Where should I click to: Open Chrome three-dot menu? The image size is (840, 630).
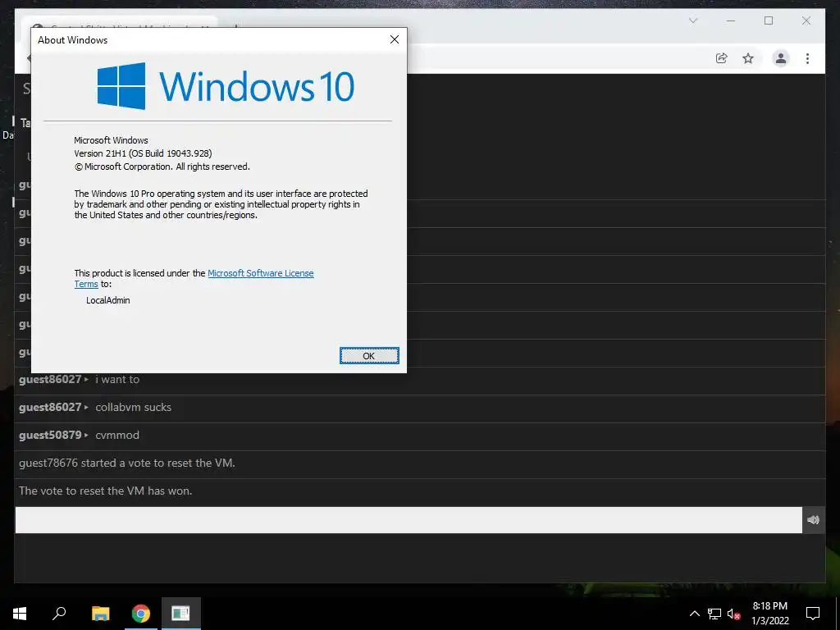pyautogui.click(x=807, y=58)
